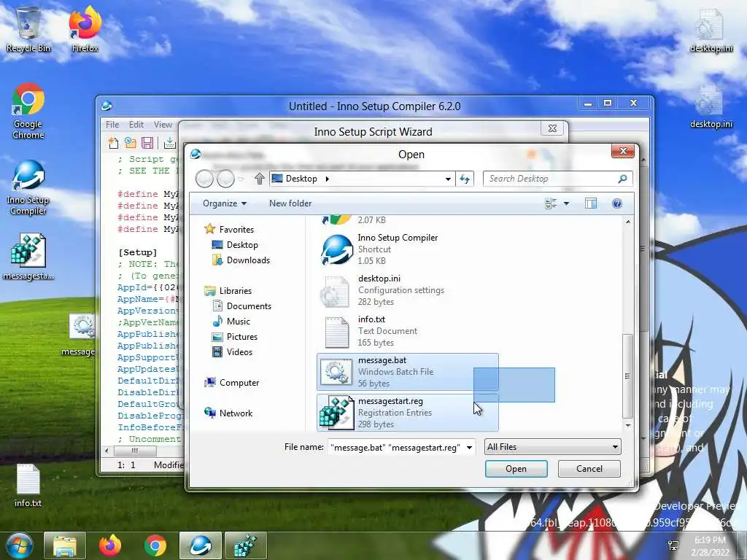The height and width of the screenshot is (560, 747).
Task: Close the Inno Setup Script Wizard
Action: tap(553, 128)
